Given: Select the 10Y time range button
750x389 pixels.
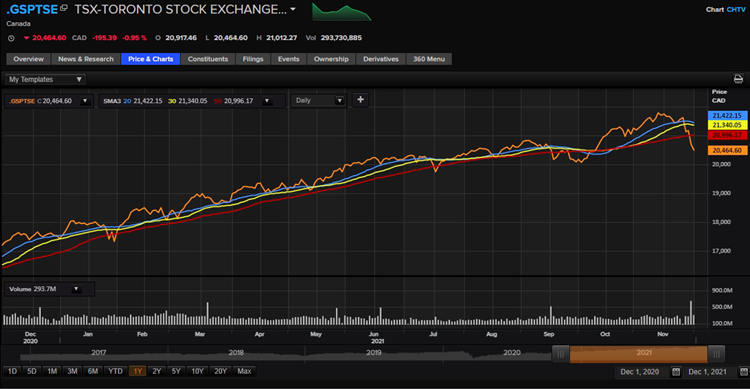Looking at the screenshot, I should pos(198,371).
